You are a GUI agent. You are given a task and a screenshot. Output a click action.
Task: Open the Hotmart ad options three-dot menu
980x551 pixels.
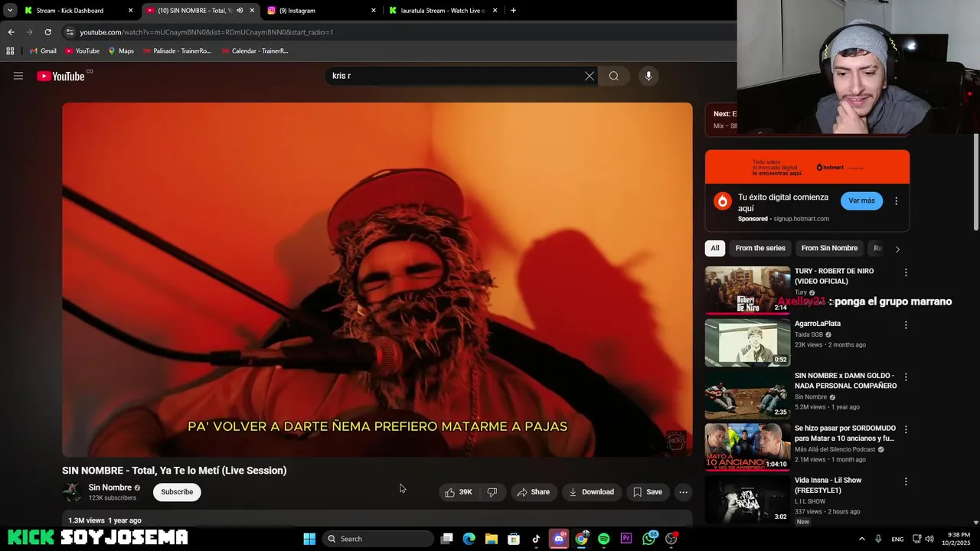(897, 201)
